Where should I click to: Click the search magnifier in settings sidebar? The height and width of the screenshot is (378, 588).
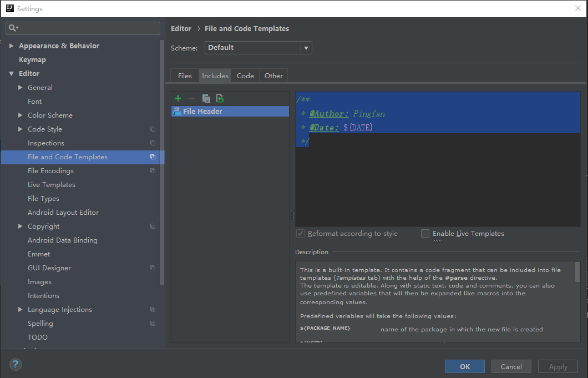(x=13, y=27)
